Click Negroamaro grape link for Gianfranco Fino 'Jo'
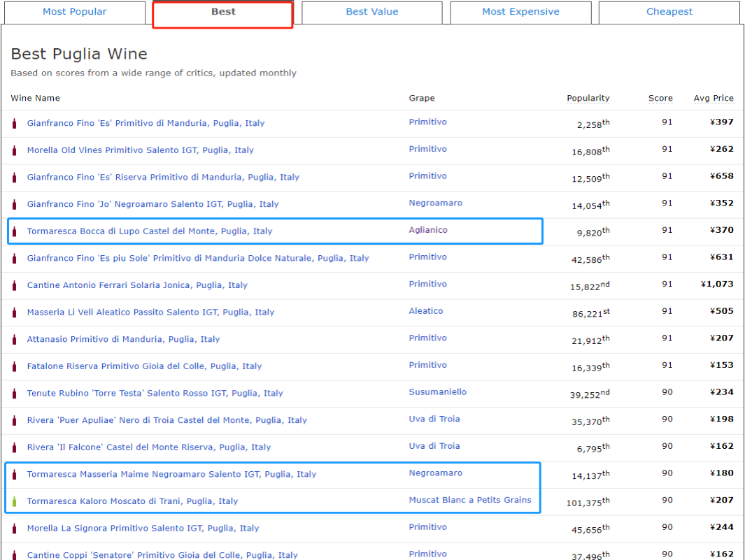The image size is (745, 560). (436, 203)
